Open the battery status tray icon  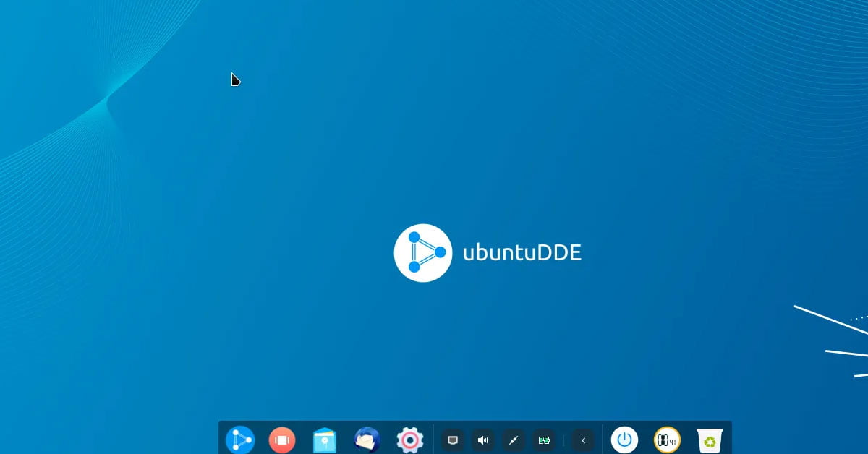544,440
